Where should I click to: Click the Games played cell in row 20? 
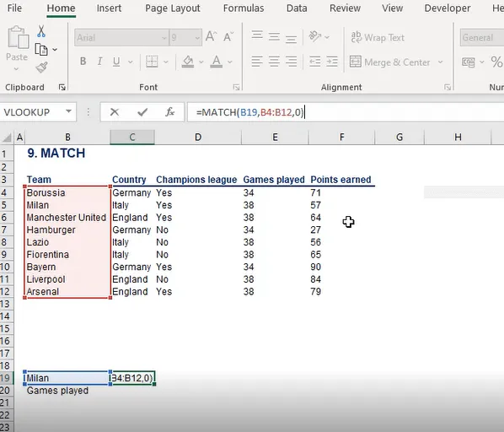point(67,391)
